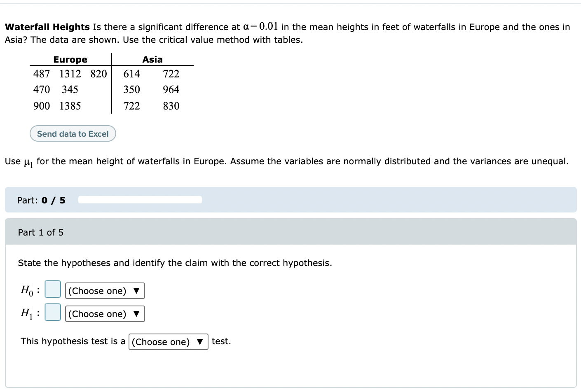
Task: Click the Part 0 / 5 progress bar
Action: [140, 200]
